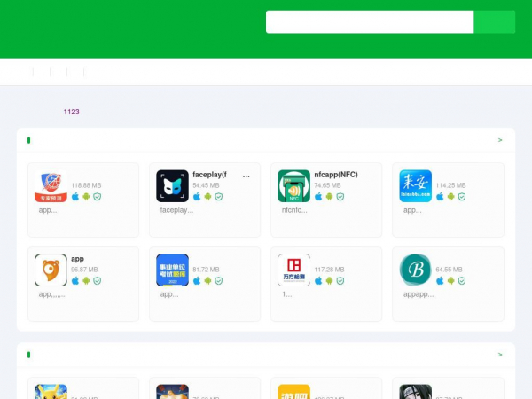This screenshot has width=532, height=399.
Task: Click Android icon in 96.87 MB card
Action: click(86, 280)
